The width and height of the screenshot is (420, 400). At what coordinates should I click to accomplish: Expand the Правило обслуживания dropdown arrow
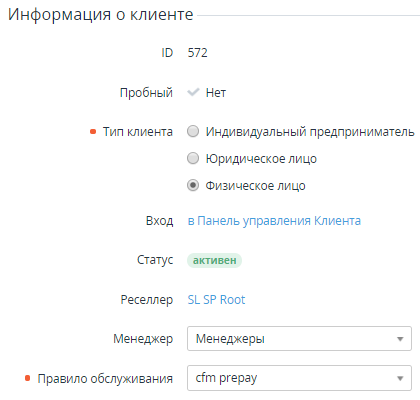coord(400,378)
